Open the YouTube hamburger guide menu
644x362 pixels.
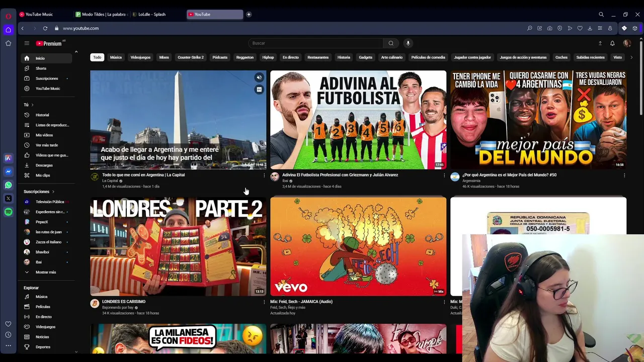point(27,43)
